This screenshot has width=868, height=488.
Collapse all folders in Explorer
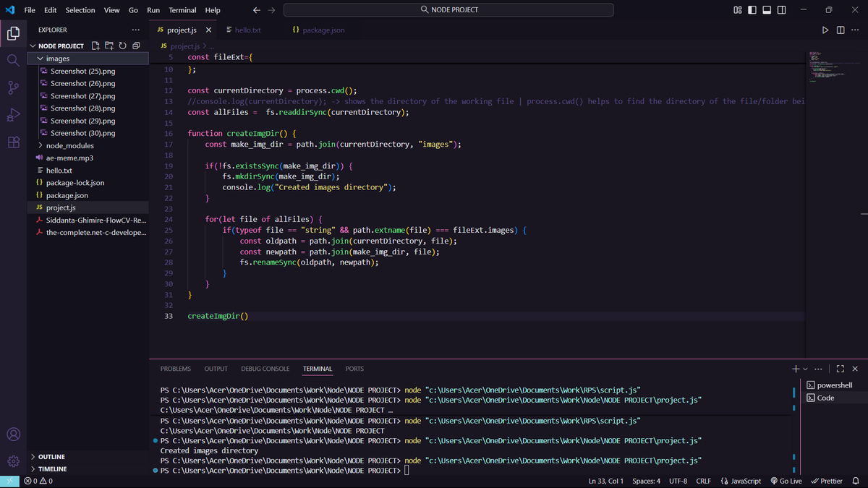136,46
